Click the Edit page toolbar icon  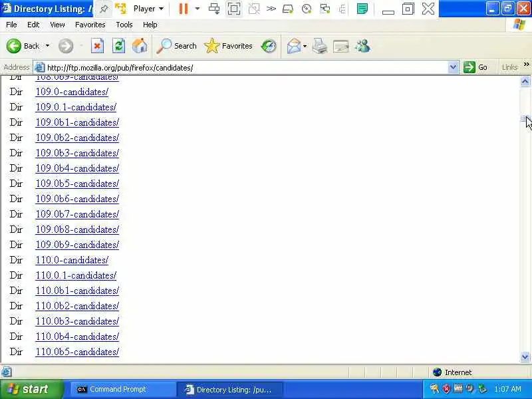coord(340,47)
